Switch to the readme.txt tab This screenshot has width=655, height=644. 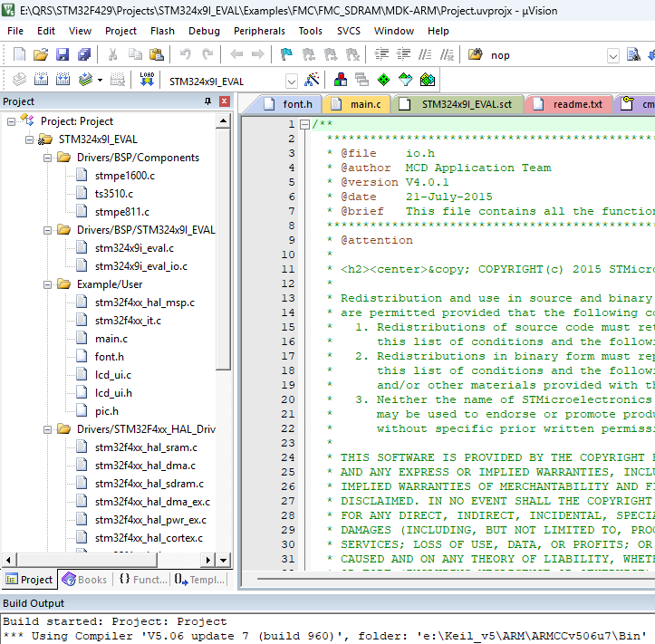tap(568, 104)
